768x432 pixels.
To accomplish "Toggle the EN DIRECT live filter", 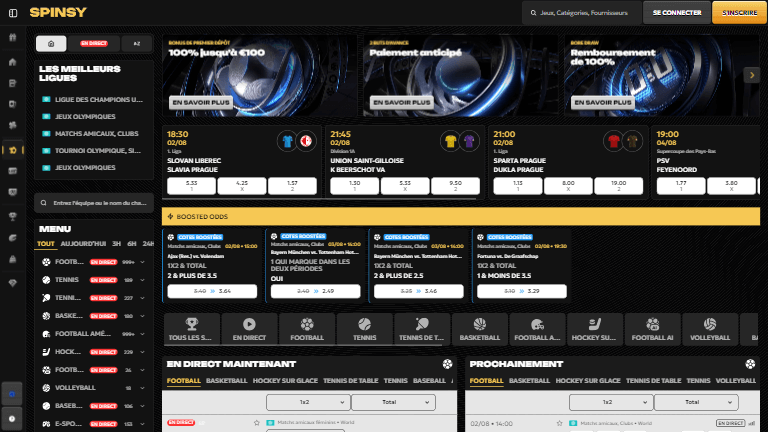I will (x=94, y=44).
